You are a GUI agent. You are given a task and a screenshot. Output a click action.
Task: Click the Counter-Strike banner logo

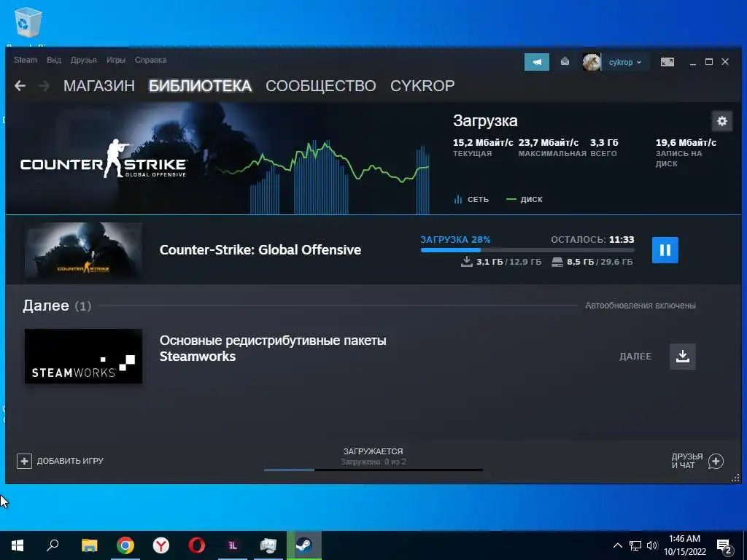click(104, 160)
